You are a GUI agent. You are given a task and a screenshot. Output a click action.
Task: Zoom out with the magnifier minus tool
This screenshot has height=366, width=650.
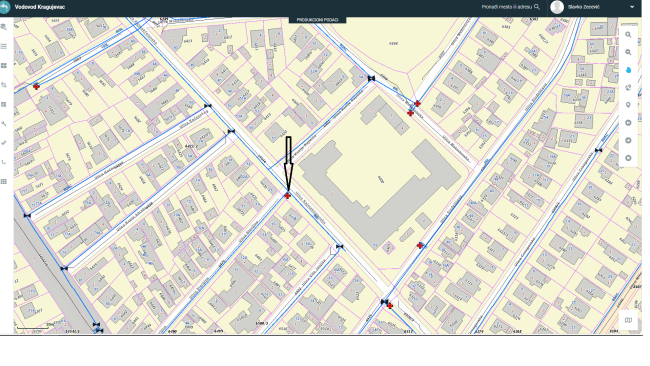628,52
